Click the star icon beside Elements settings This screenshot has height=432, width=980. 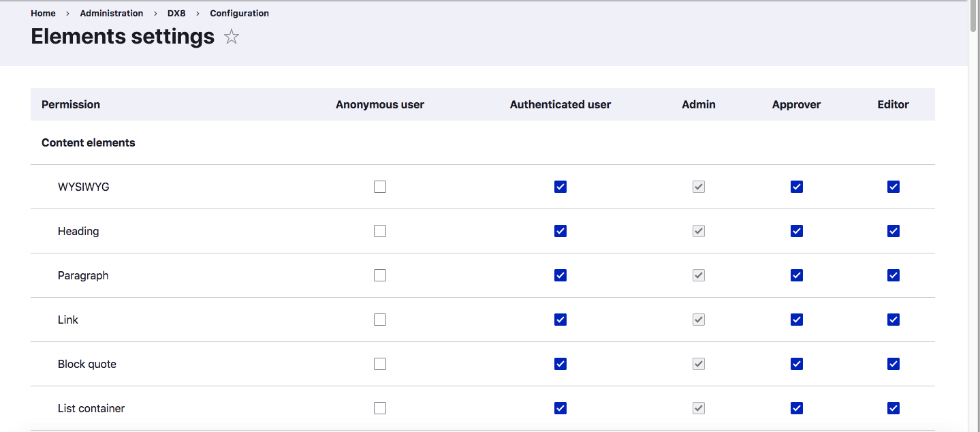(232, 37)
